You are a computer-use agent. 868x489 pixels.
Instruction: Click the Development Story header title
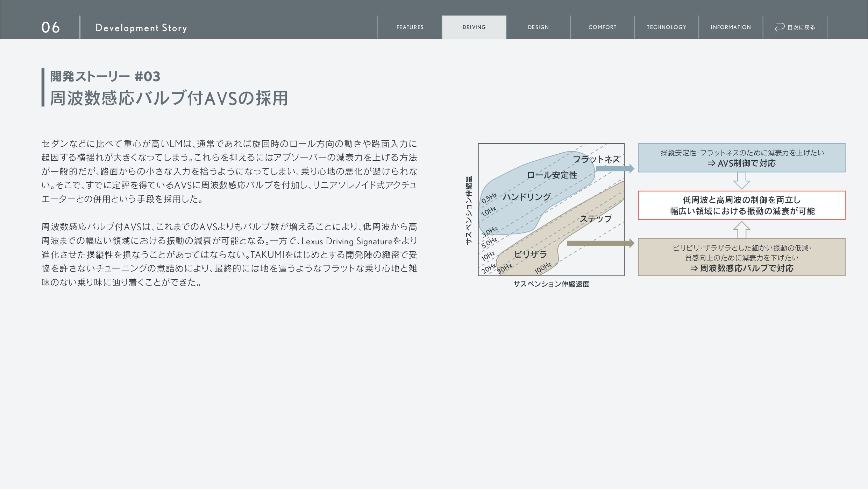coord(141,28)
